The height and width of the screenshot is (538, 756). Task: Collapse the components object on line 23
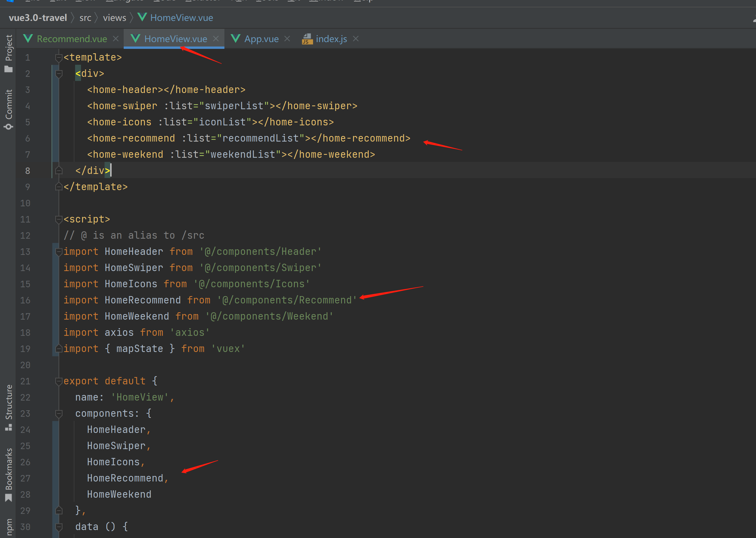coord(59,414)
